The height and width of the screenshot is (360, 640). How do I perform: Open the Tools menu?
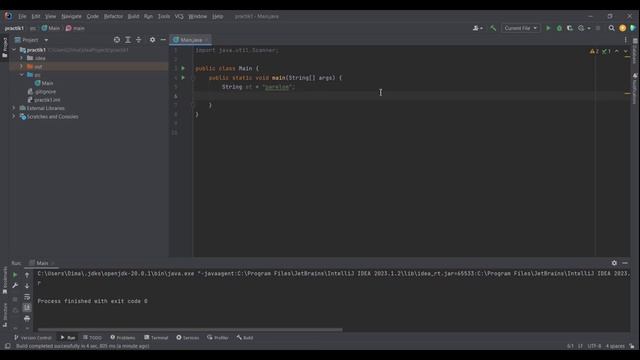164,16
